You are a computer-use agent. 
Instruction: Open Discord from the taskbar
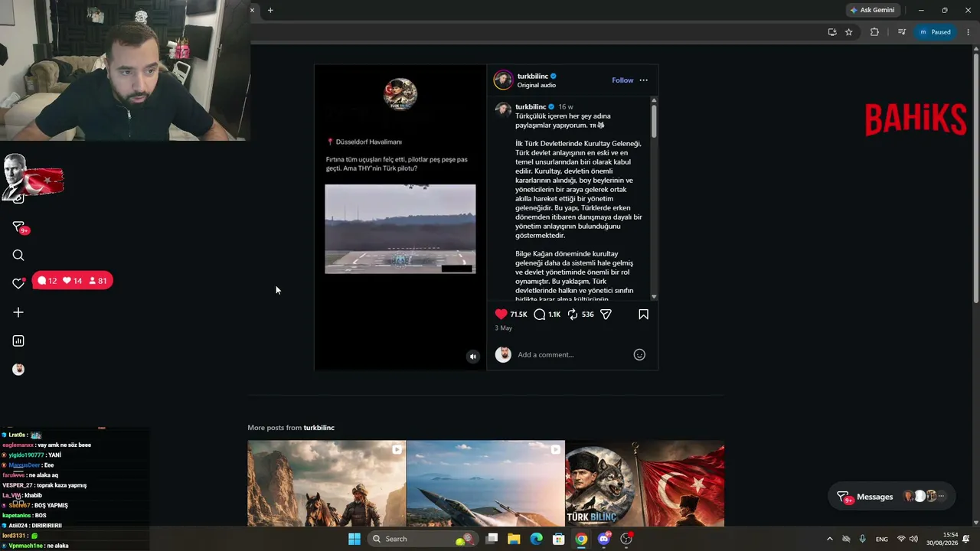pyautogui.click(x=604, y=539)
